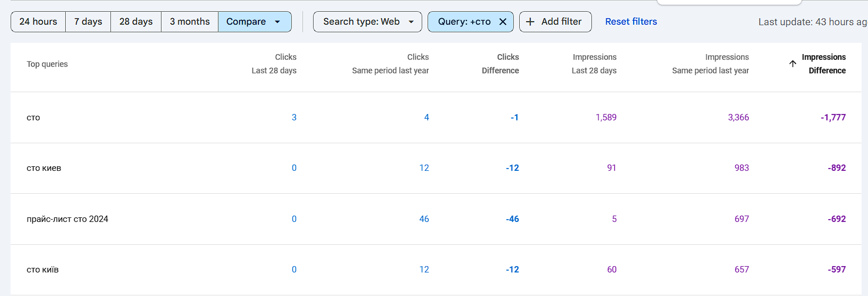Click the Impressions Difference sort arrow
The height and width of the screenshot is (296, 868).
793,63
